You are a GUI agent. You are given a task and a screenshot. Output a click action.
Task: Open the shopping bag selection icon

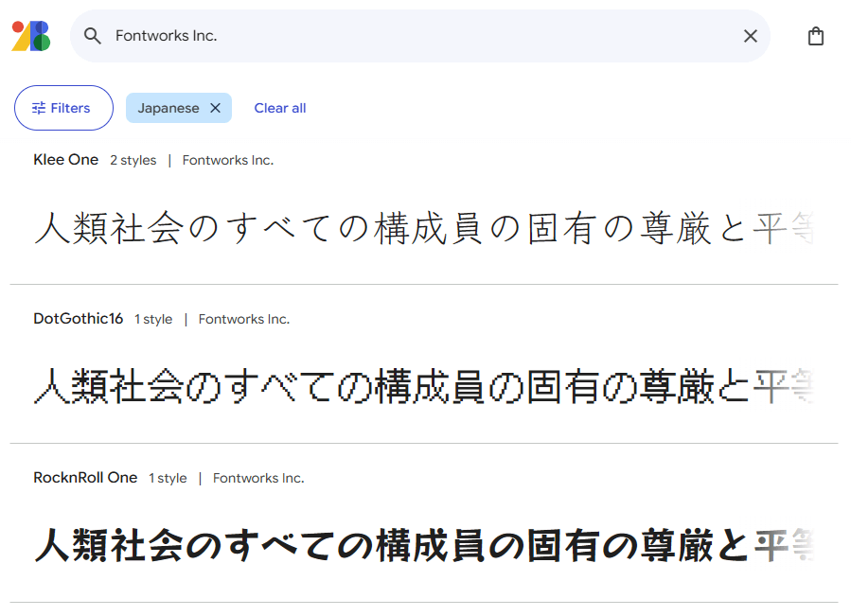point(815,36)
